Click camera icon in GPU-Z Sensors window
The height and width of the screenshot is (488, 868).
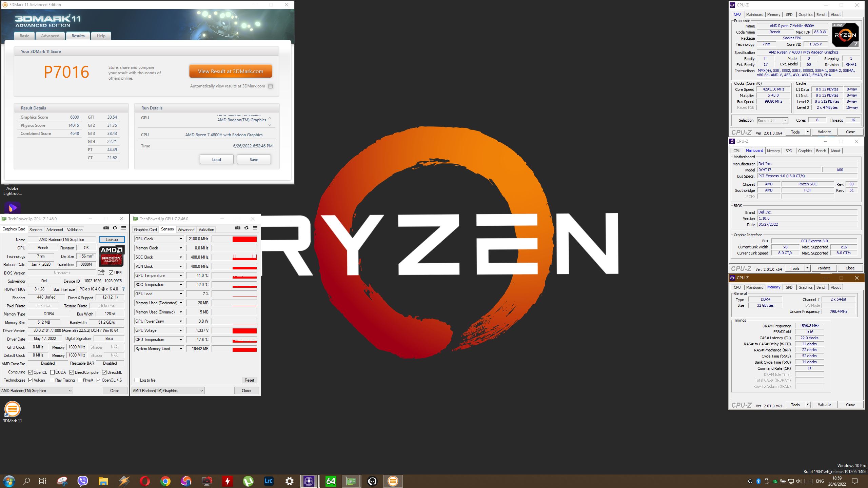click(238, 228)
